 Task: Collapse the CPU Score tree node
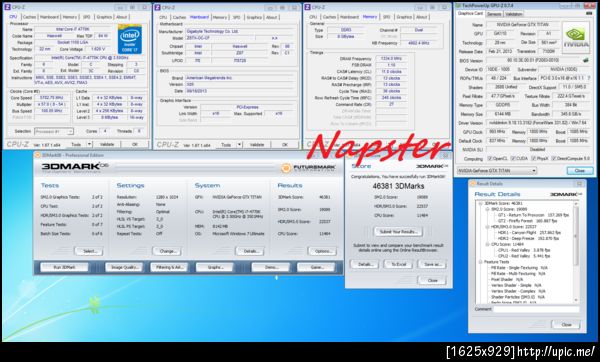point(488,244)
